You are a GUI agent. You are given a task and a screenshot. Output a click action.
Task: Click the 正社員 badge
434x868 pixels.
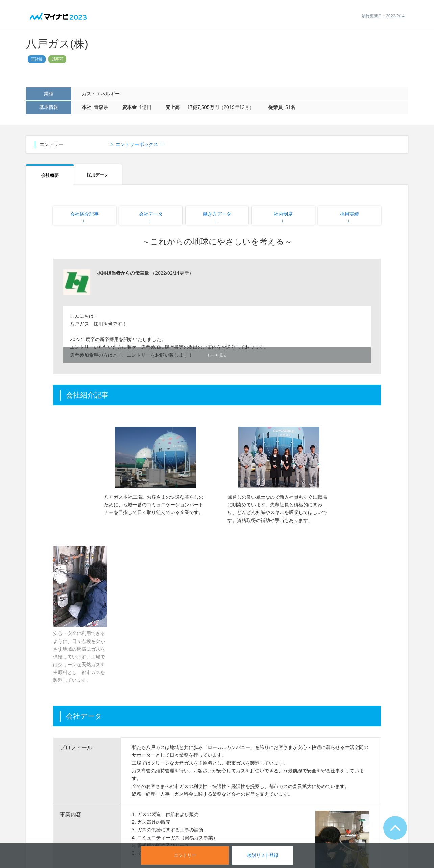pos(37,59)
